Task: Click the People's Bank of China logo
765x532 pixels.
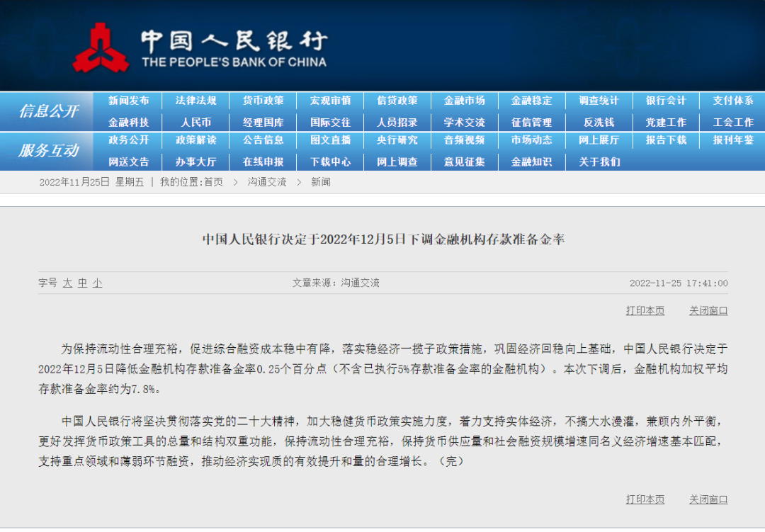Action: (101, 48)
